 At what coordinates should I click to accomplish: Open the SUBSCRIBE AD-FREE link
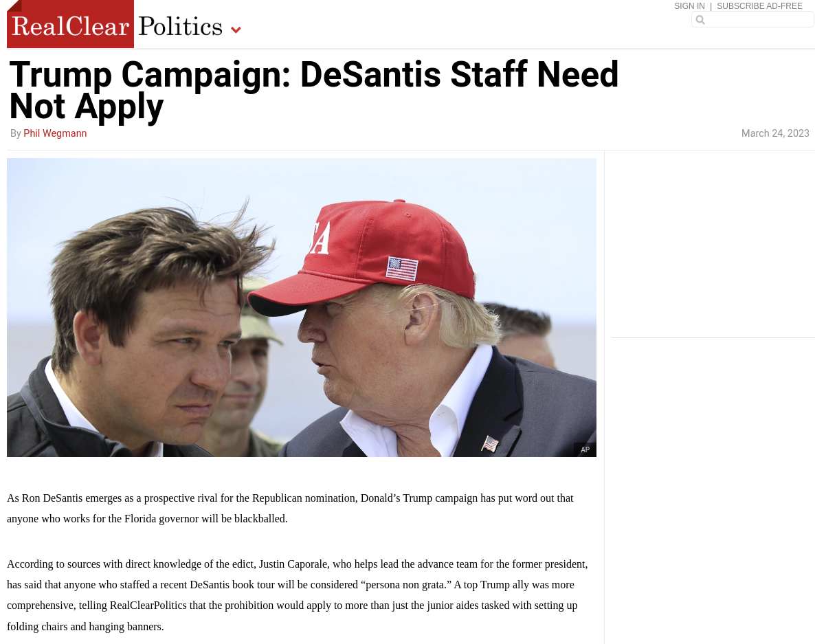click(759, 6)
